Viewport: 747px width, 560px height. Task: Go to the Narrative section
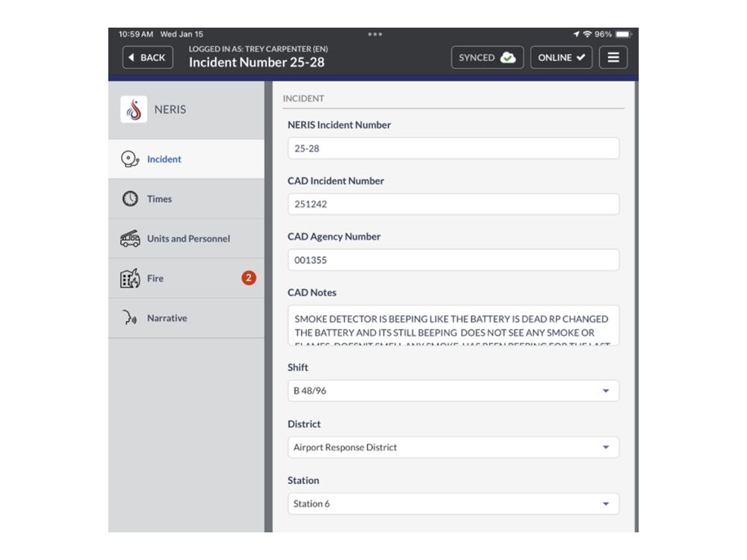pos(167,318)
